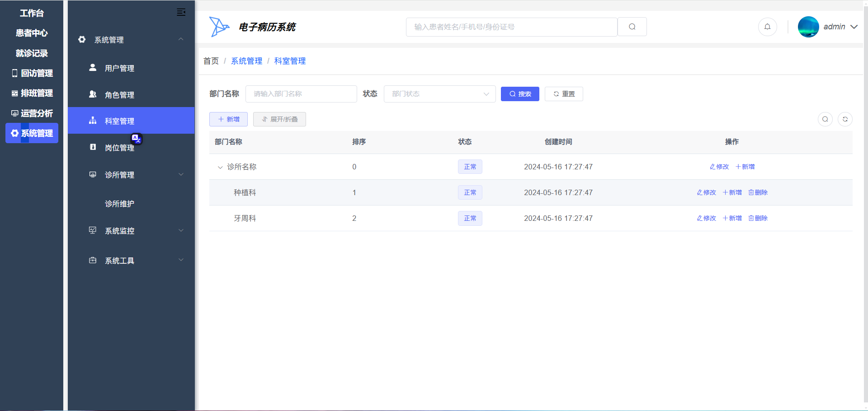Collapse the 诊所名称 row chevron
The width and height of the screenshot is (868, 411).
(220, 167)
